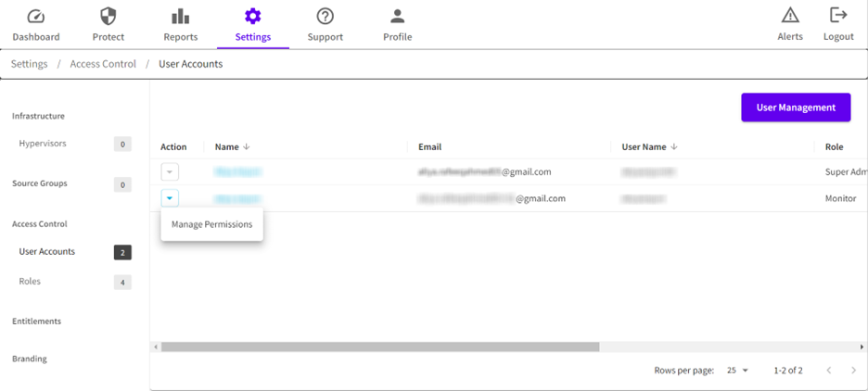Click User Accounts breadcrumb text
868x391 pixels.
pyautogui.click(x=190, y=64)
